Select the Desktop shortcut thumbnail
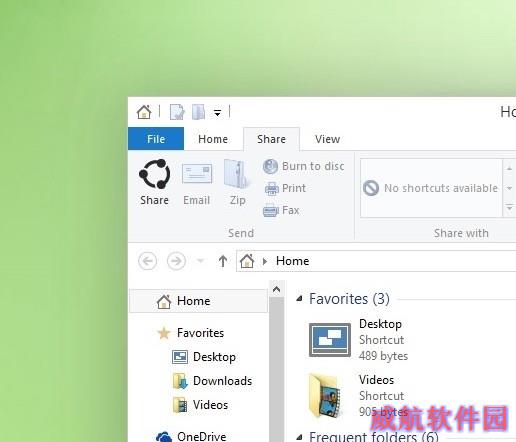This screenshot has width=516, height=442. [x=330, y=340]
